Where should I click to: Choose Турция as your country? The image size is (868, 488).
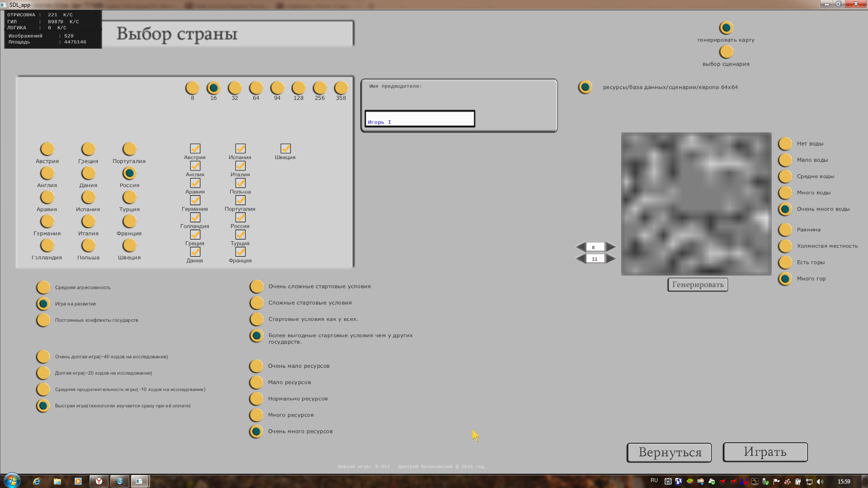129,197
